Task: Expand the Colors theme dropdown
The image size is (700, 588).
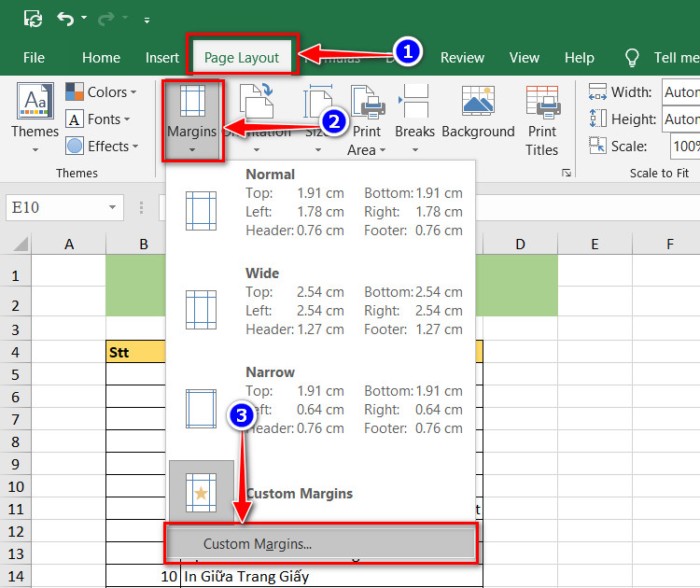Action: [101, 92]
